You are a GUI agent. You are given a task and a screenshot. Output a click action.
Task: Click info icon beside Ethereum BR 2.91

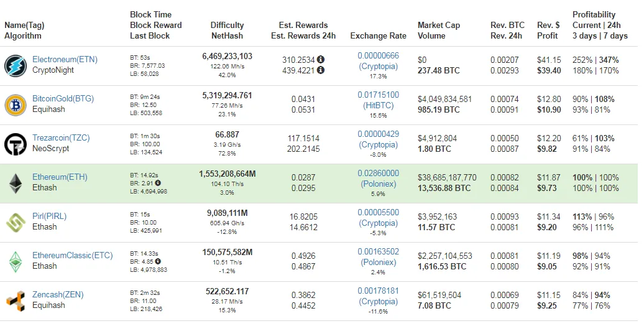[158, 183]
